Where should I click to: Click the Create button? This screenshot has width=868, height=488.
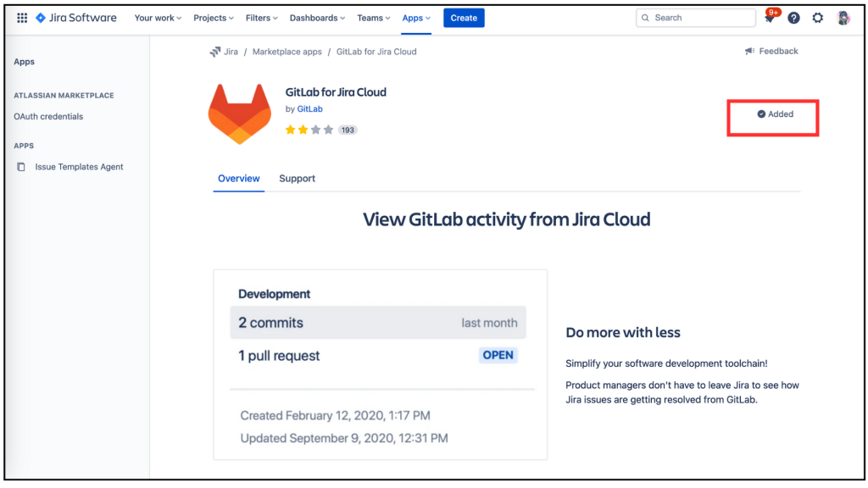464,18
